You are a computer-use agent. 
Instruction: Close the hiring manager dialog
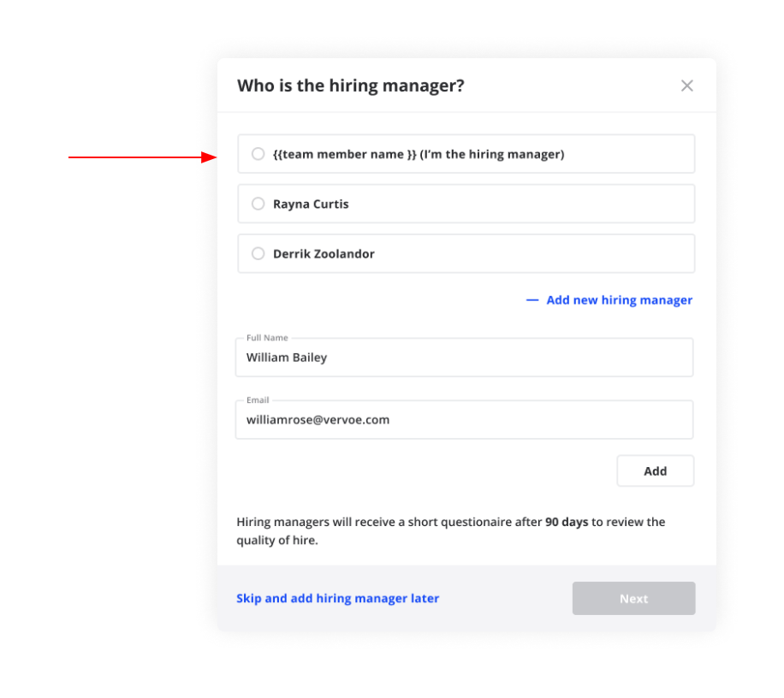[x=687, y=86]
